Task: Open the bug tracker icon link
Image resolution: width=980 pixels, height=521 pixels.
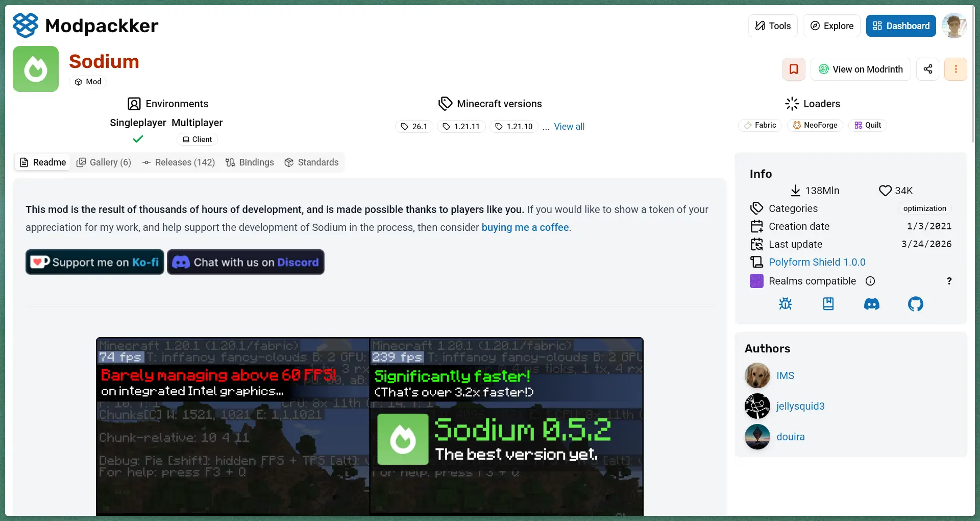Action: coord(785,304)
